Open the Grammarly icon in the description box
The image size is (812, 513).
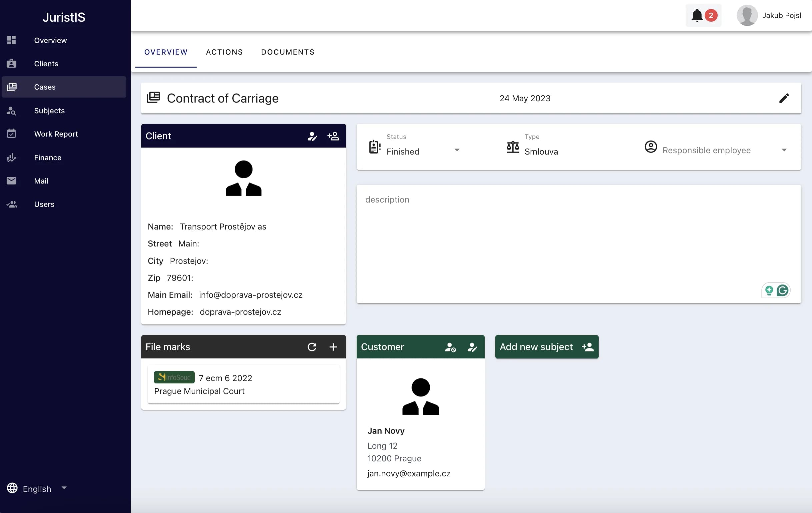782,290
